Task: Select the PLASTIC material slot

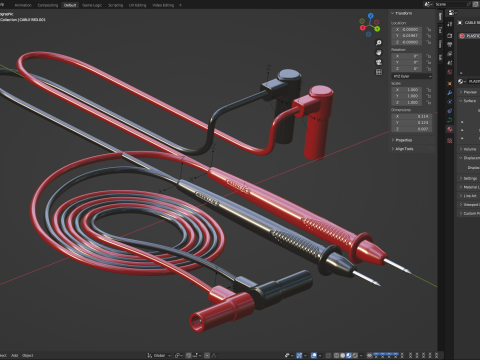Action: point(469,36)
